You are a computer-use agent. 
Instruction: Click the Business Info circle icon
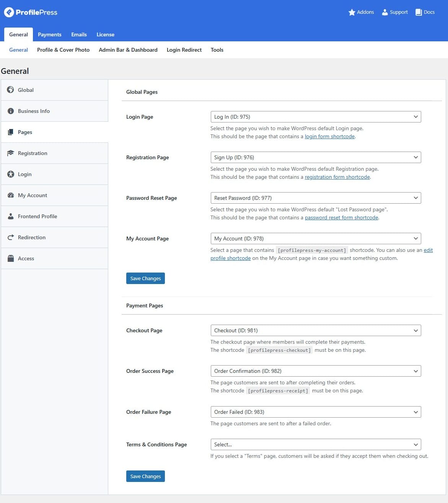pyautogui.click(x=11, y=111)
